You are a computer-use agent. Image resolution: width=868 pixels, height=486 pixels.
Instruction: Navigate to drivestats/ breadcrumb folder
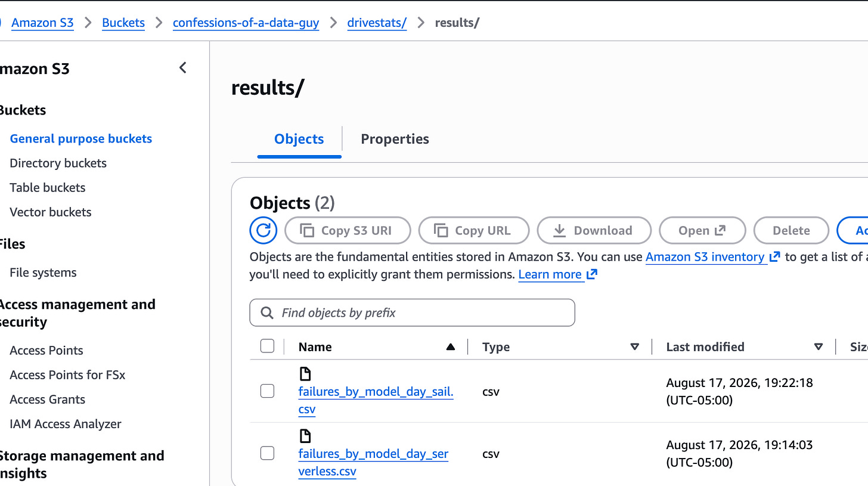[377, 23]
